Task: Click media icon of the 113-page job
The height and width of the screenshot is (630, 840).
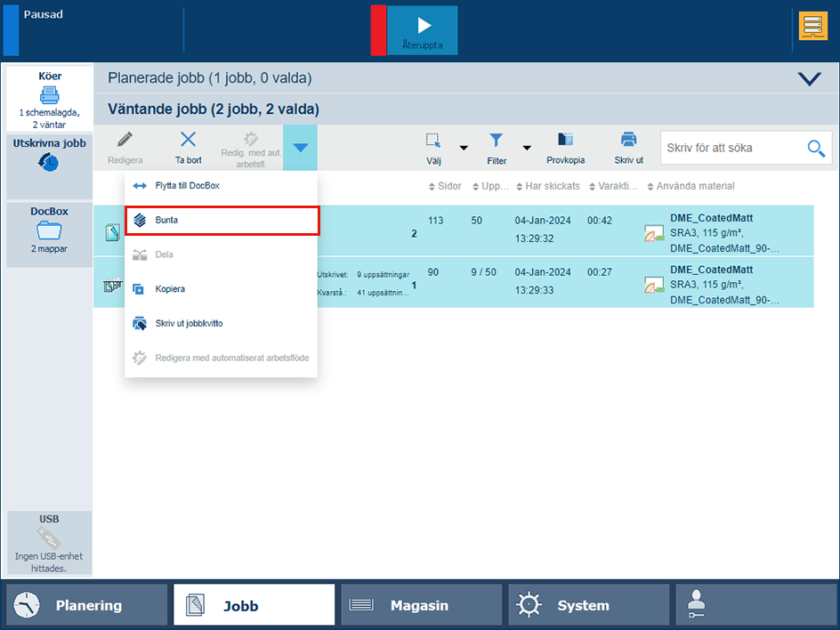Action: (654, 233)
